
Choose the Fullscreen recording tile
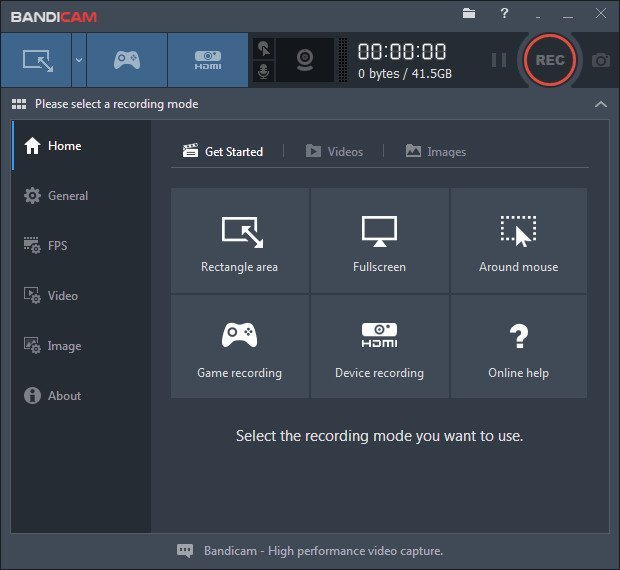[x=379, y=241]
